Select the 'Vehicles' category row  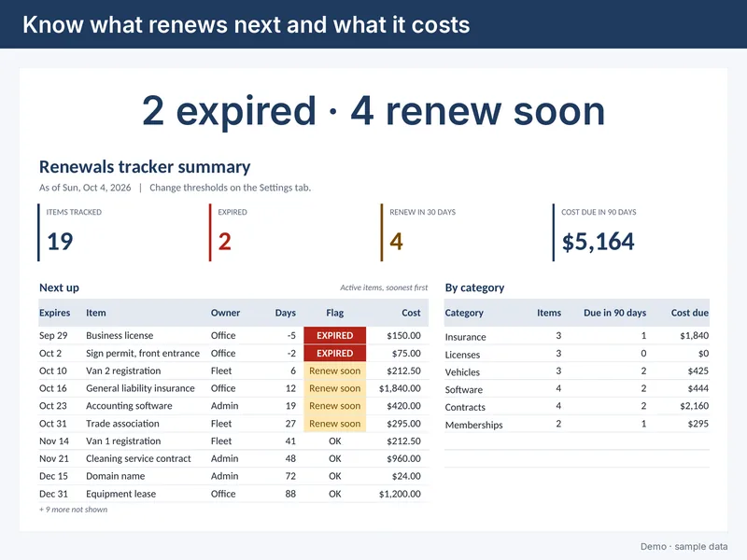pos(577,371)
